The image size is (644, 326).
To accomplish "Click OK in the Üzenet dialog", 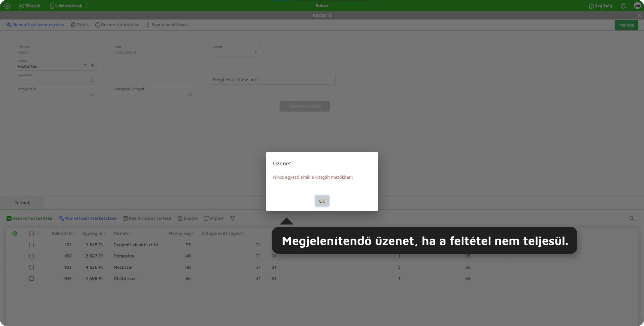I will point(322,201).
